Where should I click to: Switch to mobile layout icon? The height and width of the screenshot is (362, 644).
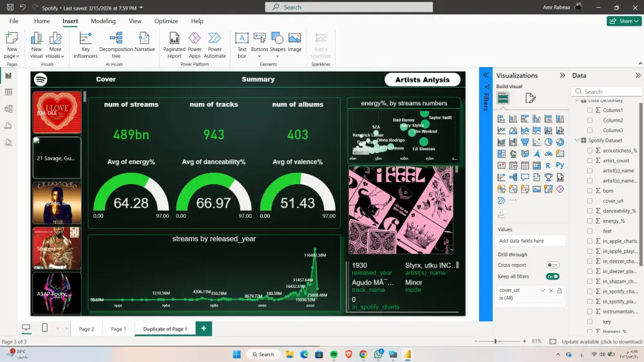(45, 328)
